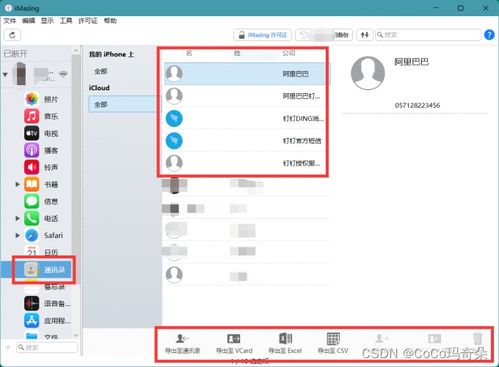
Task: Click phone number 057128223456 in details
Action: tap(417, 105)
